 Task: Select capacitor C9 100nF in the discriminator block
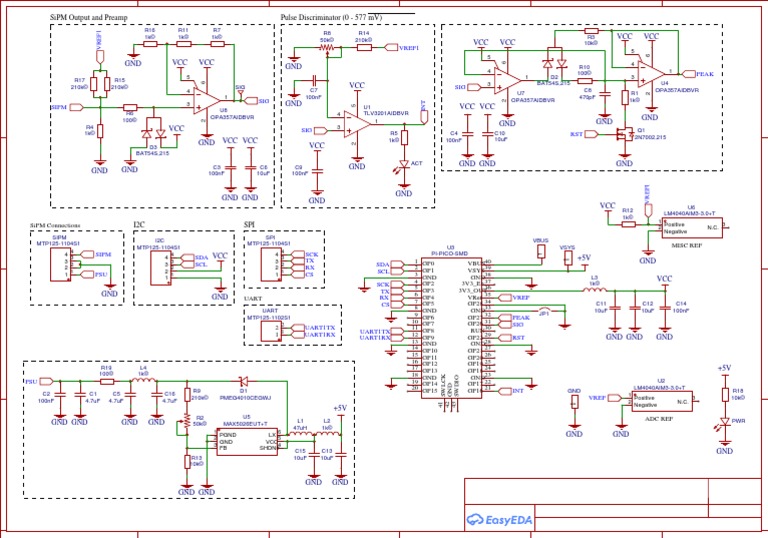[317, 171]
